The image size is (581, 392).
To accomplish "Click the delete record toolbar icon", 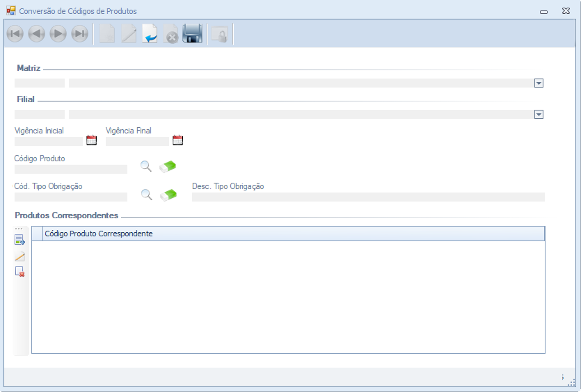I will point(170,34).
